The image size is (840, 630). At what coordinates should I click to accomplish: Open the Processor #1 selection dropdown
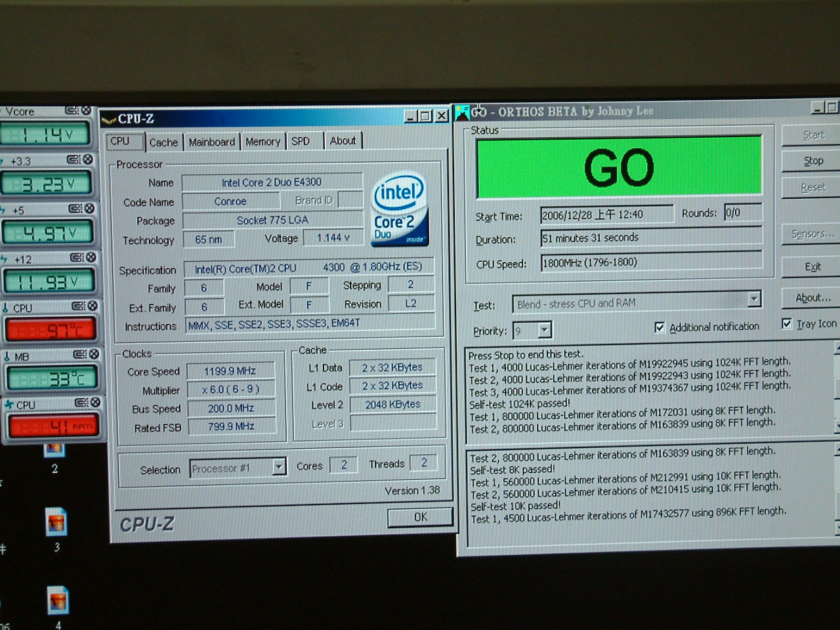(279, 467)
